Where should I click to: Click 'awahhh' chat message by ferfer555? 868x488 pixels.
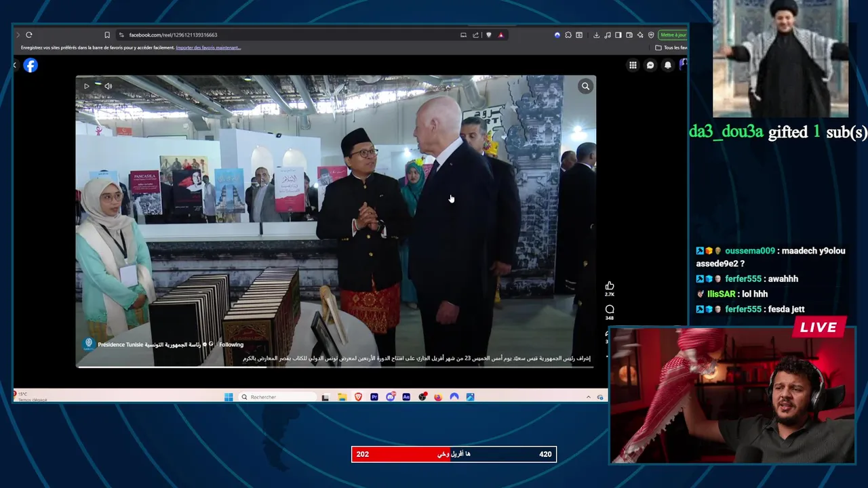point(783,279)
